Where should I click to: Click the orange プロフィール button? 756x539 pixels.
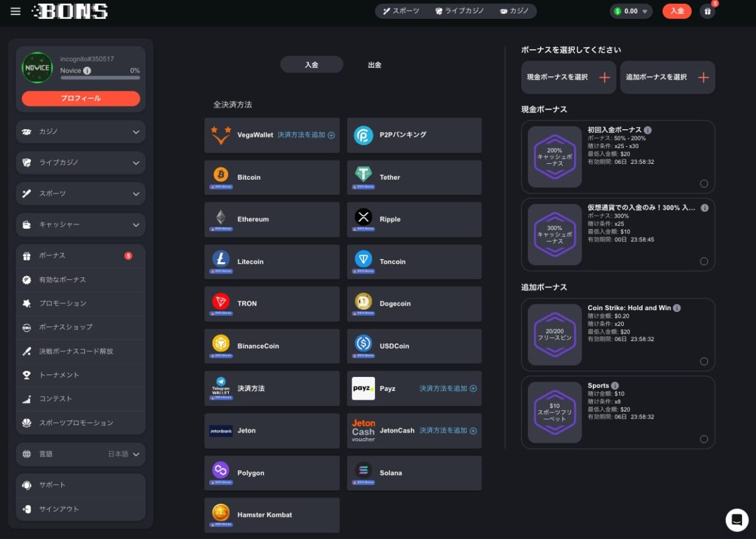[x=81, y=98]
